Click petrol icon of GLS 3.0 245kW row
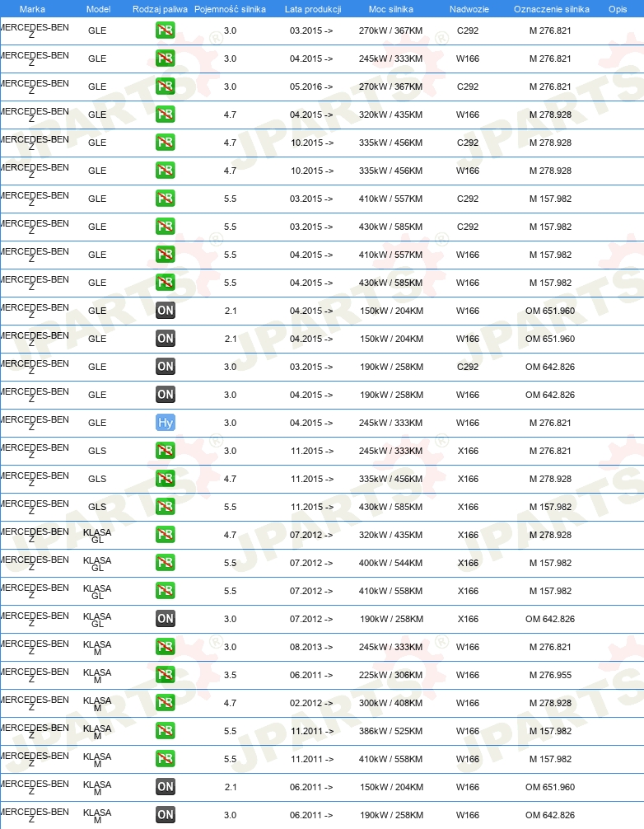The width and height of the screenshot is (644, 829). click(166, 451)
